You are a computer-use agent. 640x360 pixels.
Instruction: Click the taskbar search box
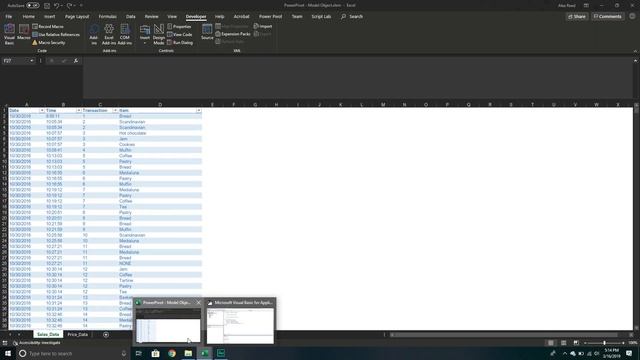pyautogui.click(x=73, y=353)
